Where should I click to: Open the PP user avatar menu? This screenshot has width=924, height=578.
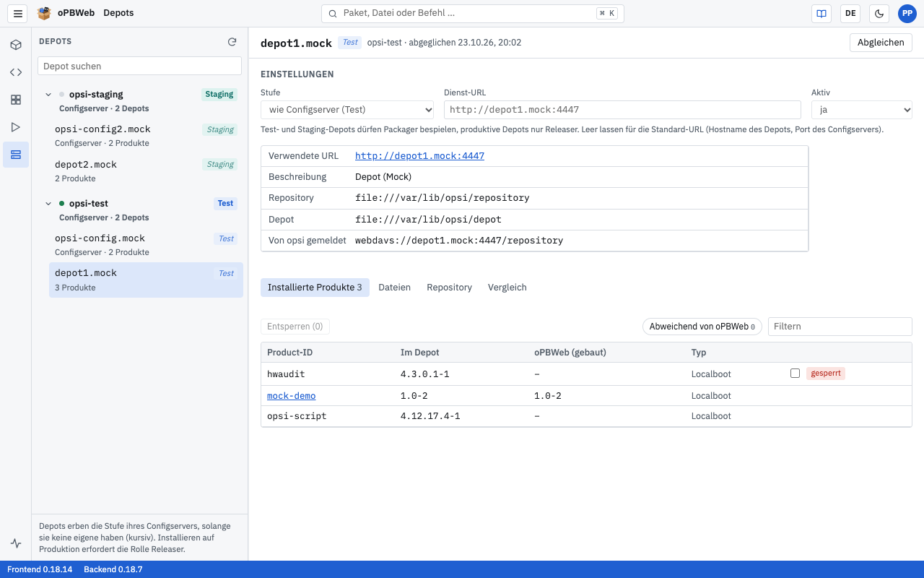click(x=907, y=13)
